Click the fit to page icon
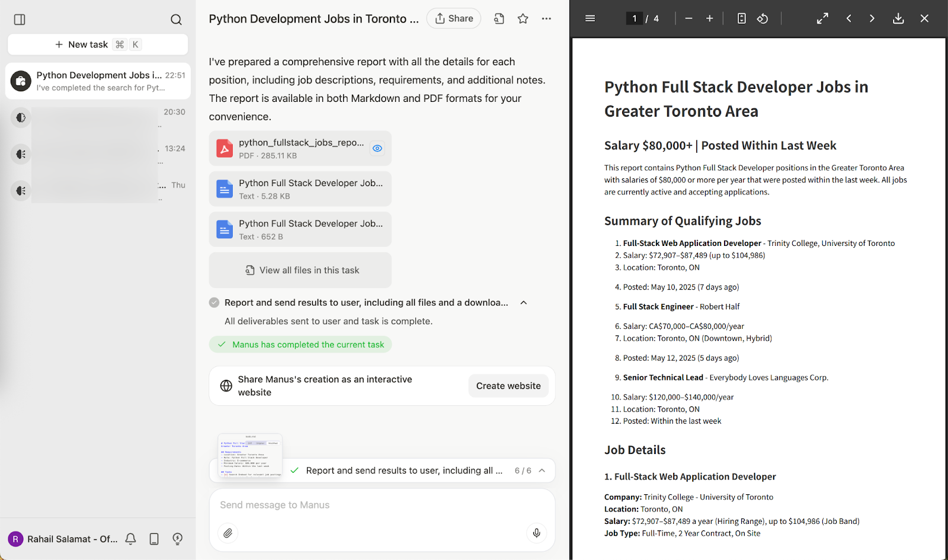Viewport: 948px width, 560px height. tap(742, 18)
